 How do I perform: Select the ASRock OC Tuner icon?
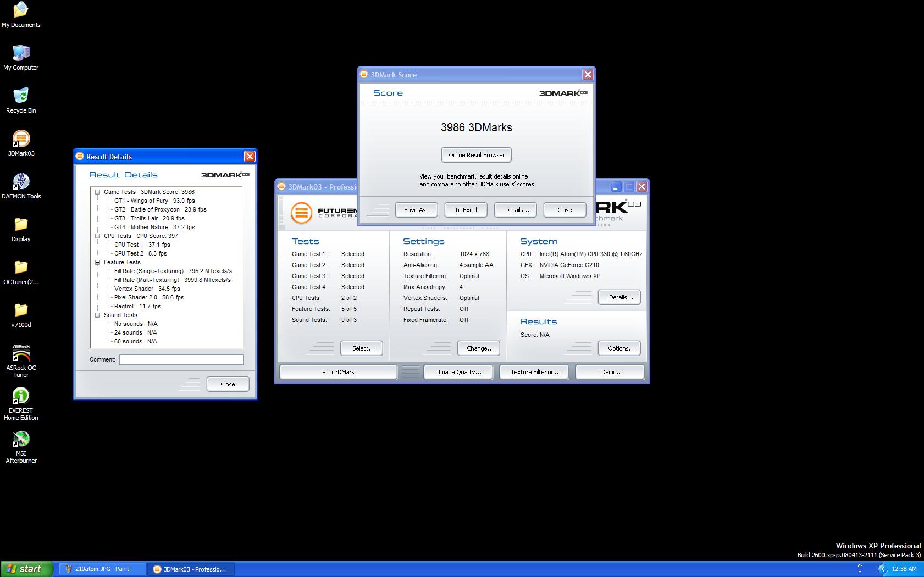click(21, 361)
